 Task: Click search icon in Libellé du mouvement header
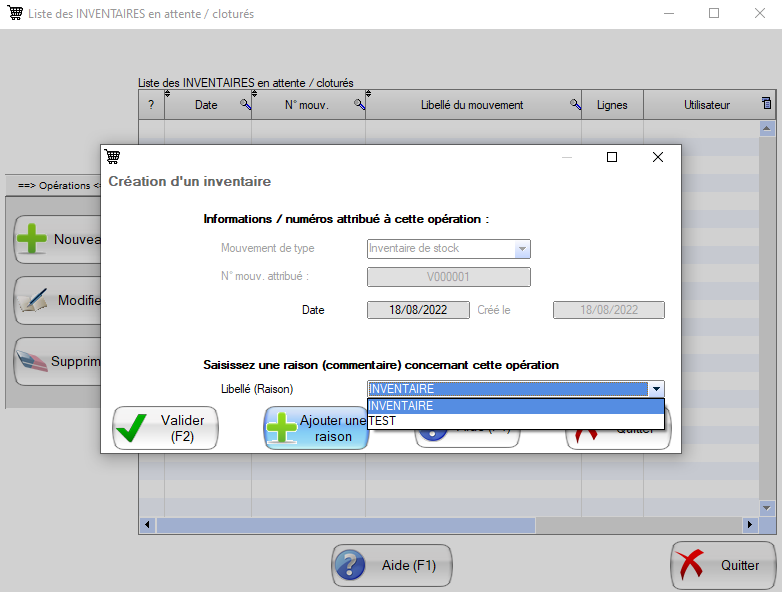575,105
